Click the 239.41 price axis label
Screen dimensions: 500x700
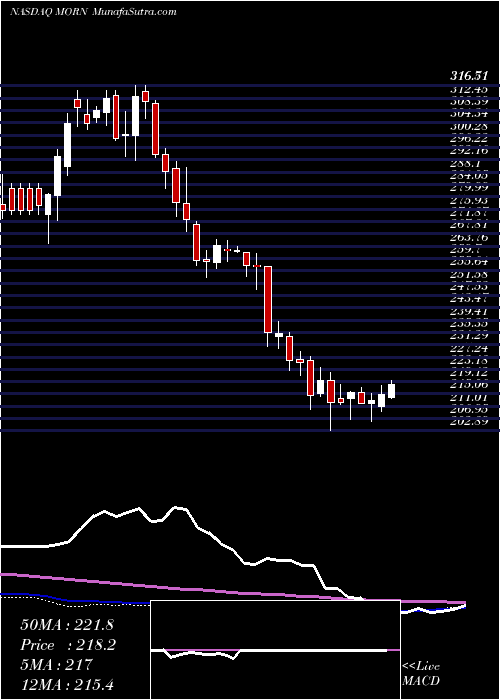(470, 312)
